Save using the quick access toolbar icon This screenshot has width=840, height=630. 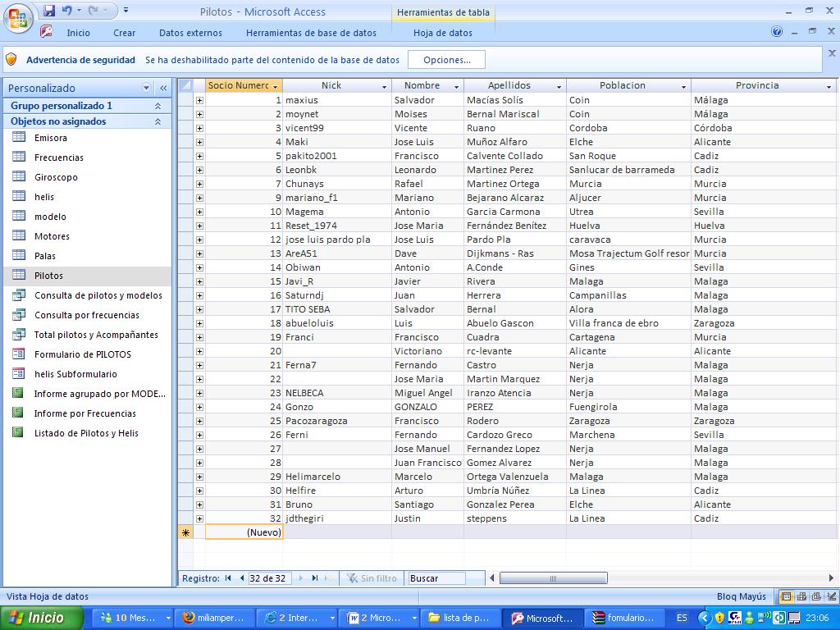49,11
